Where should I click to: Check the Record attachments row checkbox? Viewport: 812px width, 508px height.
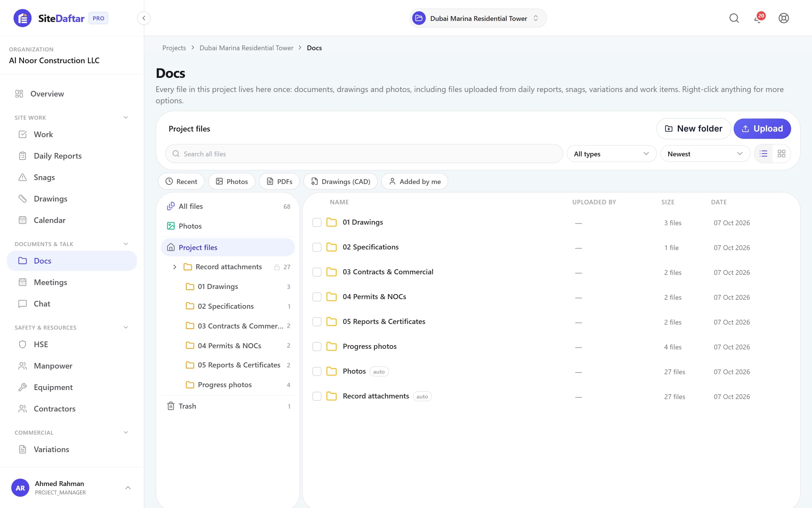coord(317,396)
